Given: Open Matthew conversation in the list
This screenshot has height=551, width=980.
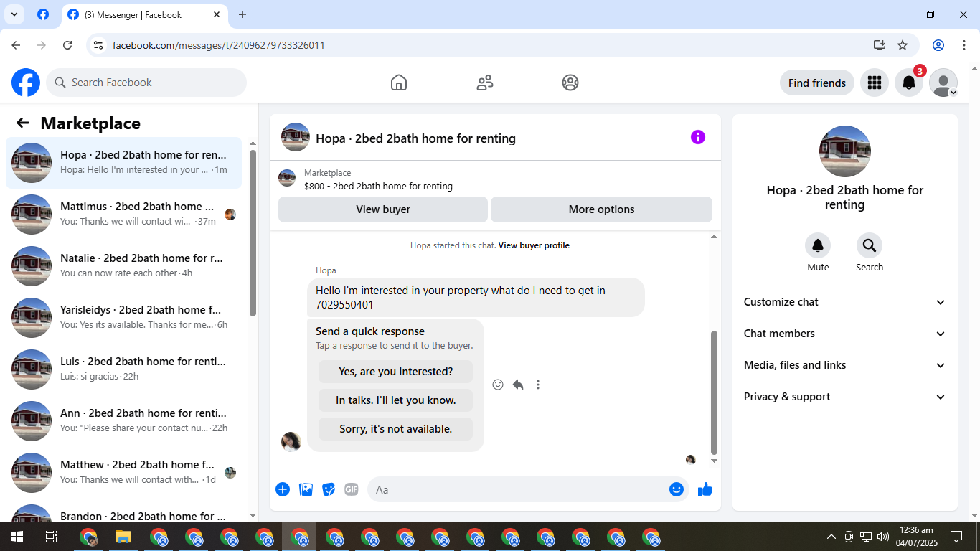Looking at the screenshot, I should (124, 473).
